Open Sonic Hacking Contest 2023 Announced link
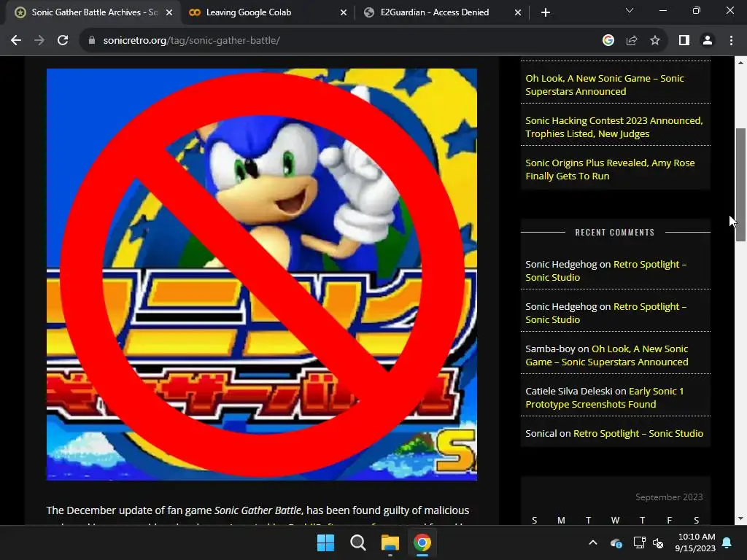This screenshot has width=747, height=560. 614,127
